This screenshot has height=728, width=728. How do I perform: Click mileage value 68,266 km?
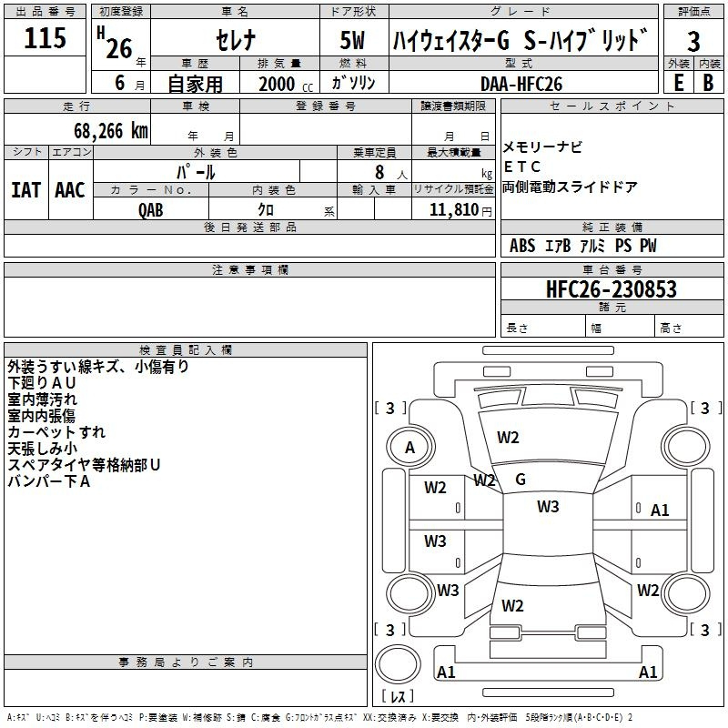pyautogui.click(x=111, y=131)
